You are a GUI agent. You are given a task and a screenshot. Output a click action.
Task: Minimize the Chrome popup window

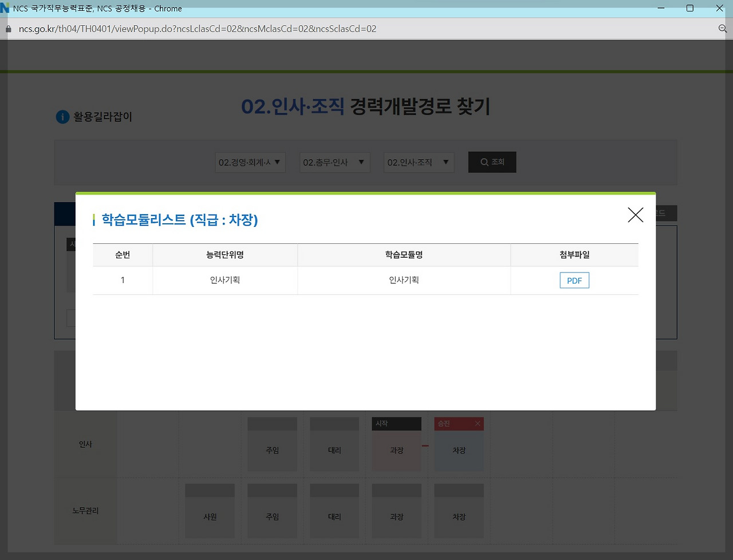tap(661, 8)
